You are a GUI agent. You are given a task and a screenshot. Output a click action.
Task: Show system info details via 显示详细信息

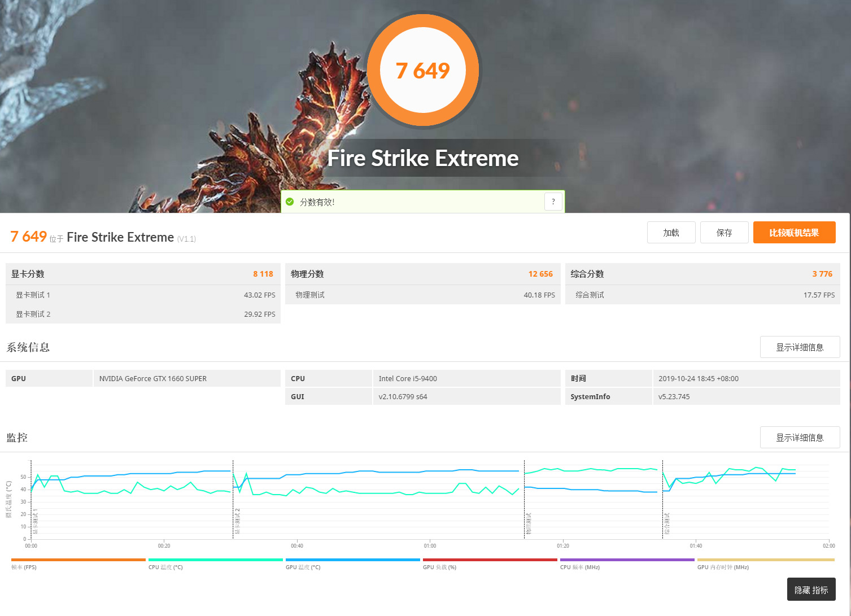(800, 347)
